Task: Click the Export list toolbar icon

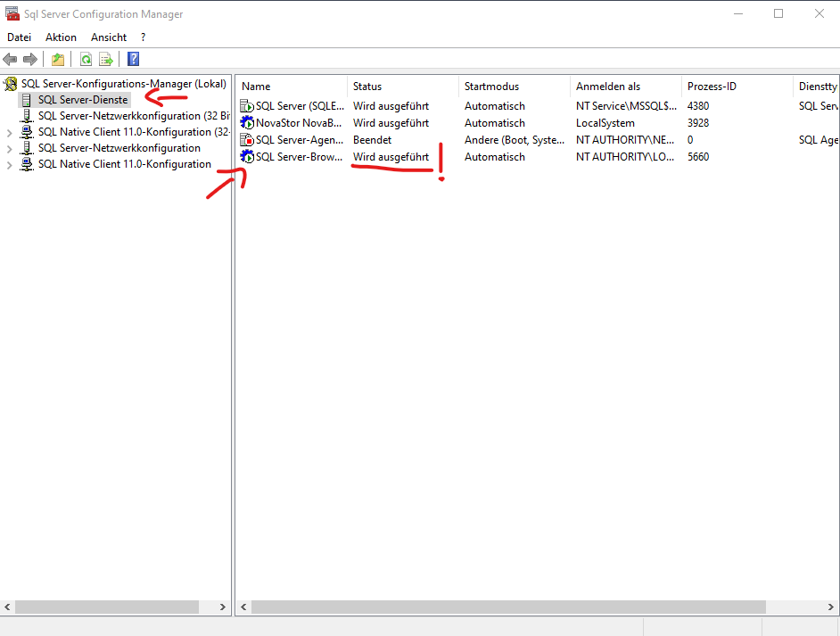Action: coord(106,60)
